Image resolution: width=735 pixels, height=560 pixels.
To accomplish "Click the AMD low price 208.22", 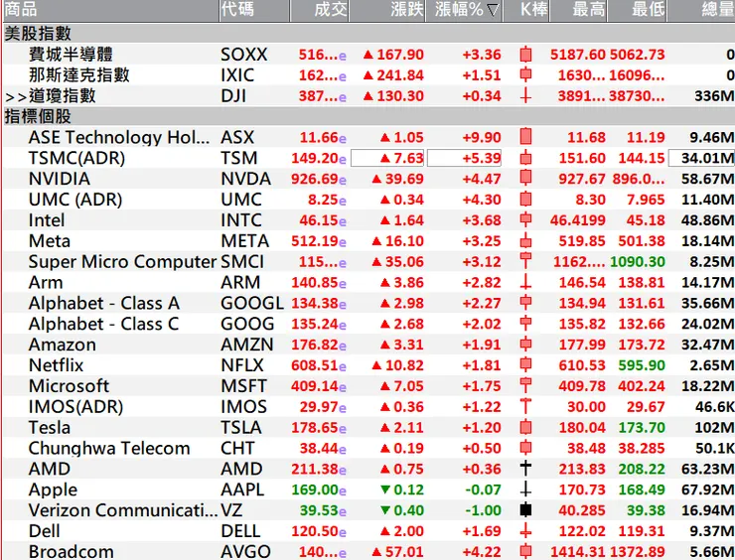I will 642,469.
